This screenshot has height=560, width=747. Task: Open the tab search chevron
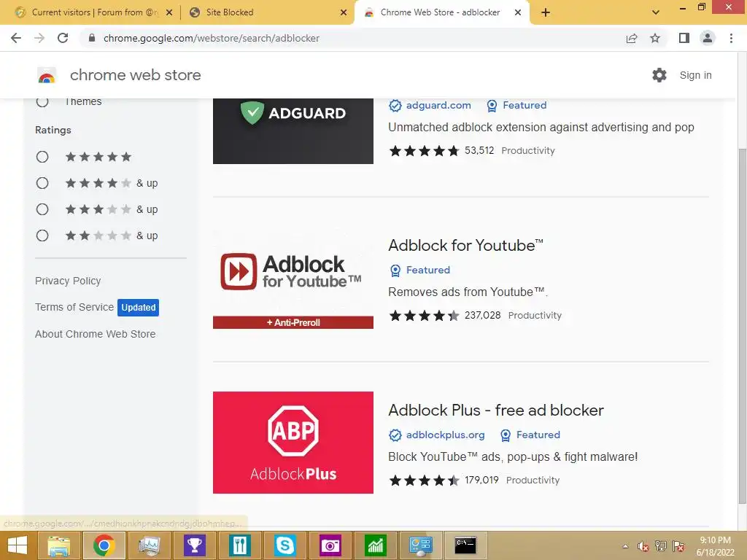point(656,12)
